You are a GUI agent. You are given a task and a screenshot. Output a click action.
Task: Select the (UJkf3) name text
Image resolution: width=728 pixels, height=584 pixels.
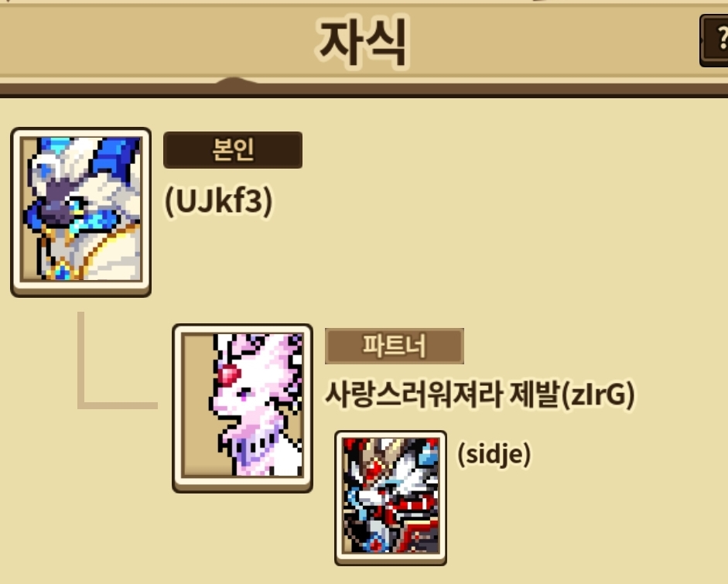click(218, 201)
